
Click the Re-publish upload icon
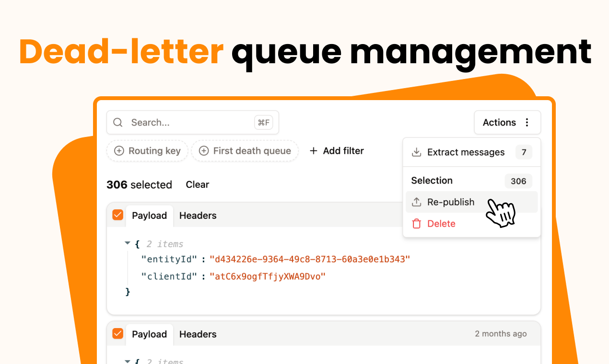pos(416,202)
